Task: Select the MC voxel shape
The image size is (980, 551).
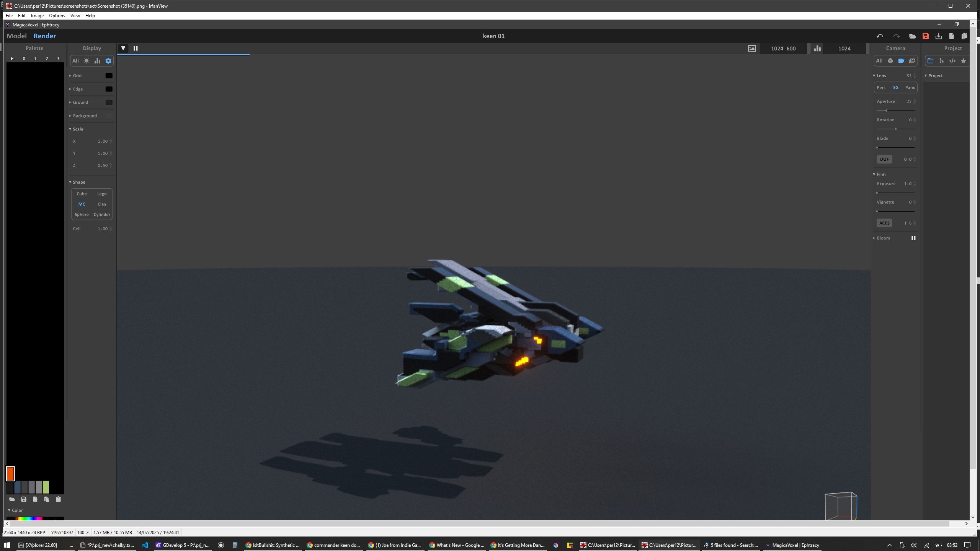Action: [82, 204]
